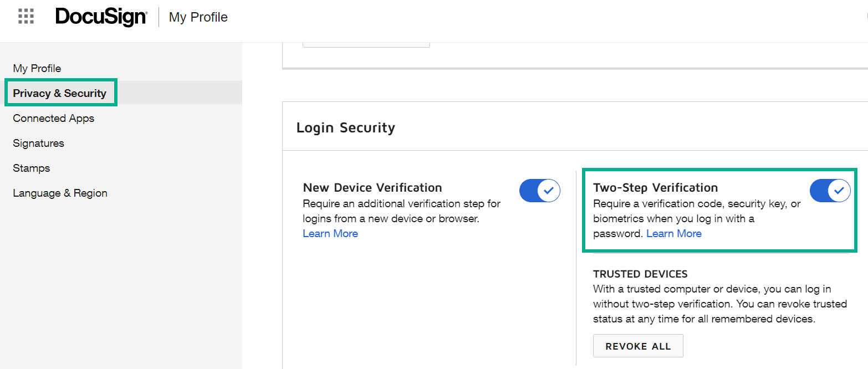The height and width of the screenshot is (369, 868).
Task: Click the Login Security section heading
Action: tap(345, 127)
